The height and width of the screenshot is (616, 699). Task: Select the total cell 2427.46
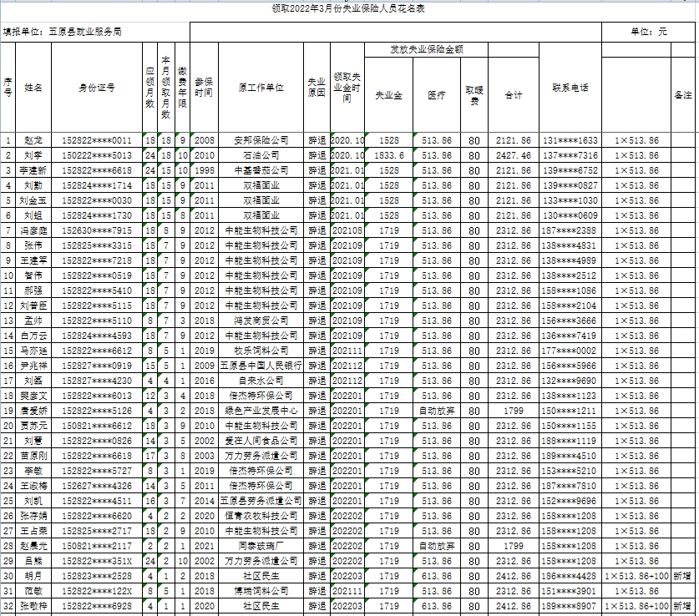(x=514, y=155)
